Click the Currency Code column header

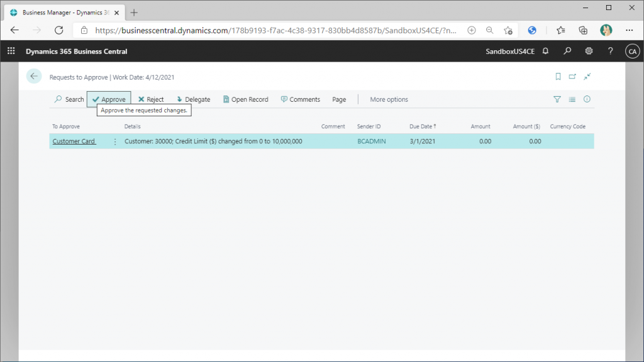(x=568, y=126)
